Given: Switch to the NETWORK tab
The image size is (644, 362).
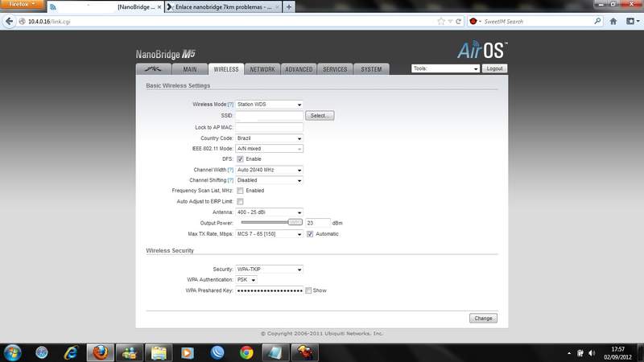Looking at the screenshot, I should (262, 69).
